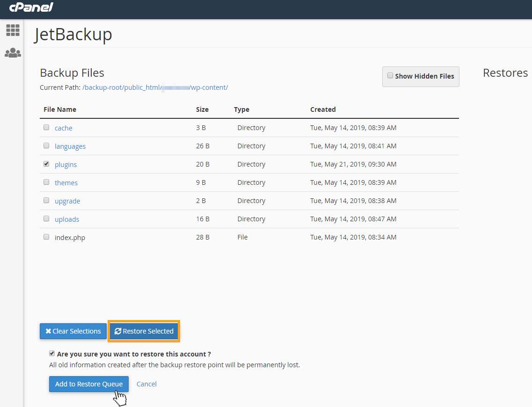Click the 08:34 AM created date of index.php
The height and width of the screenshot is (407, 532).
tap(353, 237)
